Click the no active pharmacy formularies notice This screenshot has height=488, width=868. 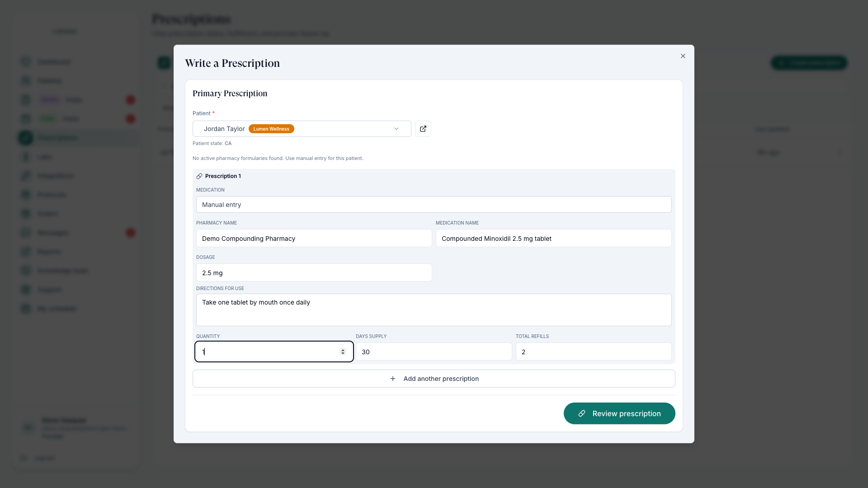point(278,158)
